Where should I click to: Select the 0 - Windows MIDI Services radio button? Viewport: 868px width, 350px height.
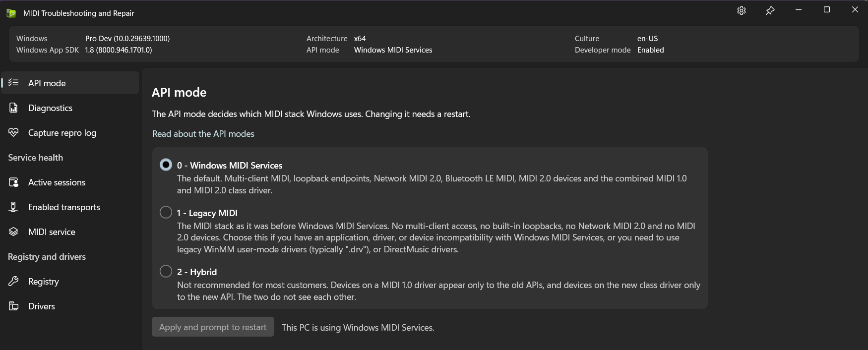click(x=166, y=165)
